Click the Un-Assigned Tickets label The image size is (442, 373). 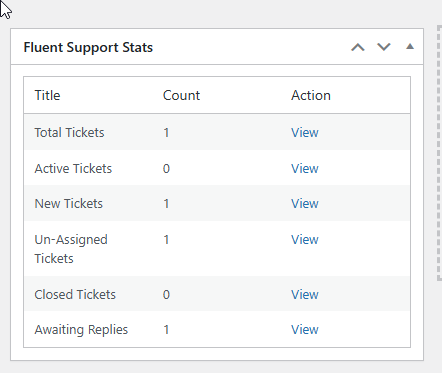(71, 249)
